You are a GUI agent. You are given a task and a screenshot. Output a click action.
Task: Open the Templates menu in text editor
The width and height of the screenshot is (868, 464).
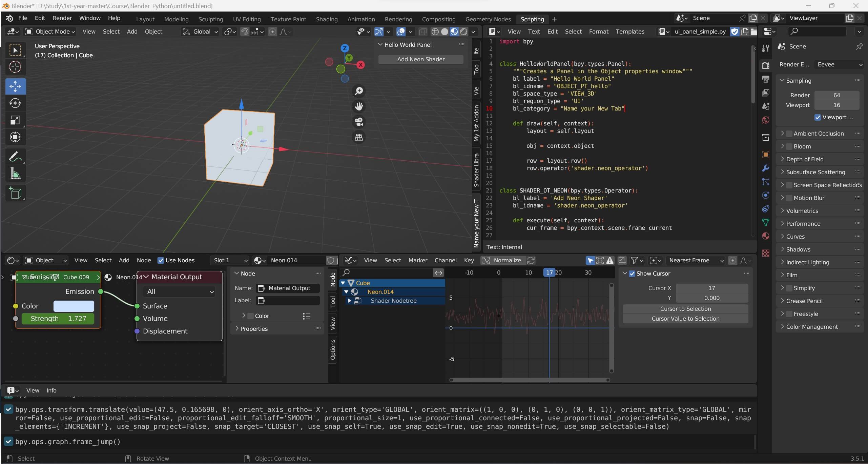(630, 32)
